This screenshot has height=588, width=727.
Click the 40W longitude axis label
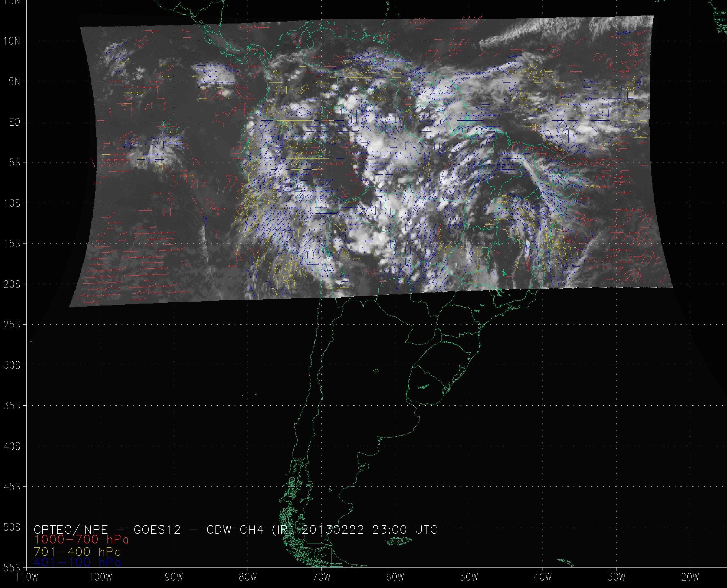click(543, 577)
